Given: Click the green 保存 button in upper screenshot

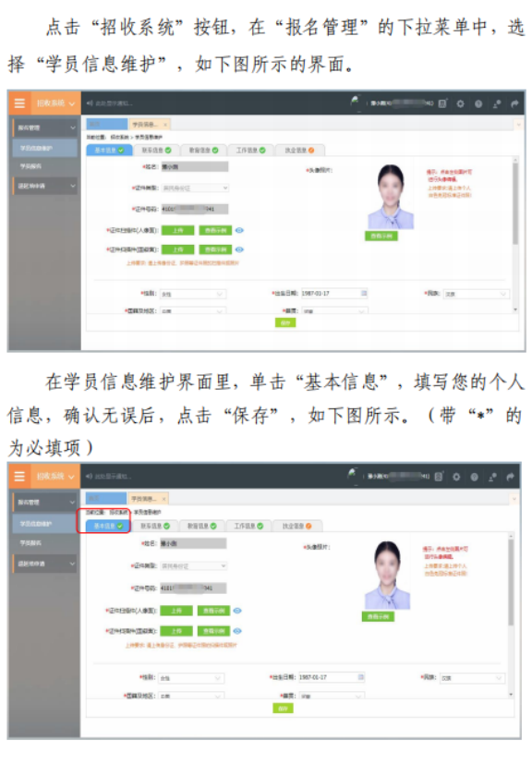Looking at the screenshot, I should coord(285,322).
